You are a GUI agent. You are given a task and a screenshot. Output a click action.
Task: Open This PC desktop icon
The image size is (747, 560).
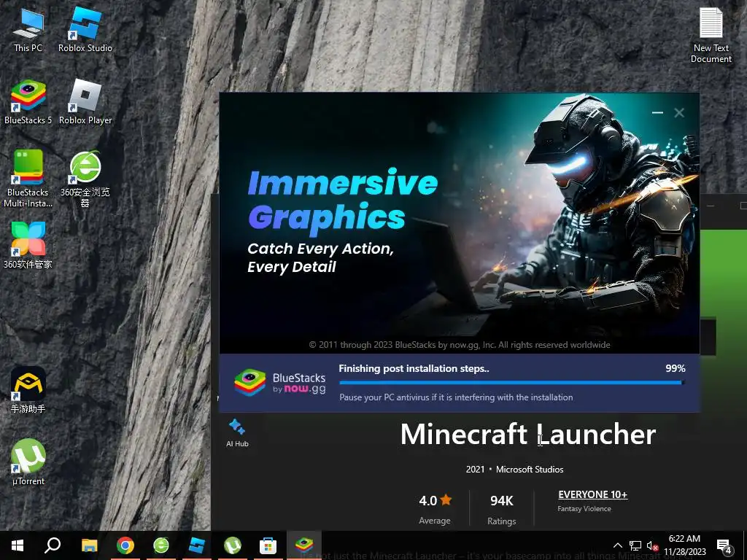pyautogui.click(x=28, y=29)
